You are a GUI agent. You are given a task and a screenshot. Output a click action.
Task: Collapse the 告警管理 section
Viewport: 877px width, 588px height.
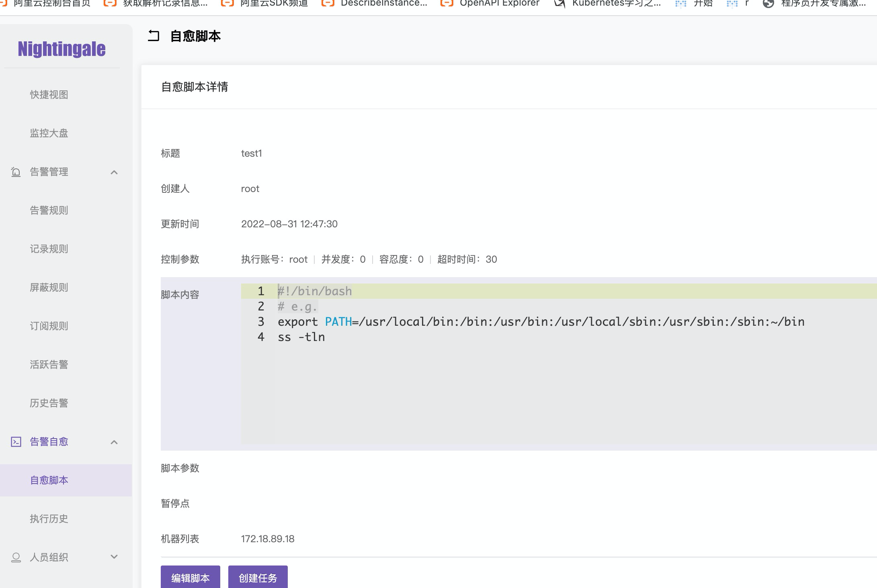114,172
